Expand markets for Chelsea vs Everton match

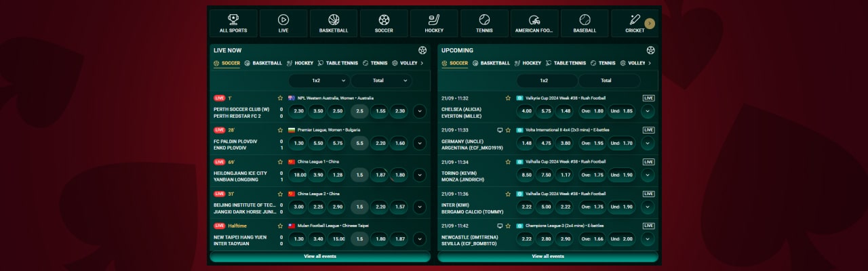pyautogui.click(x=648, y=111)
